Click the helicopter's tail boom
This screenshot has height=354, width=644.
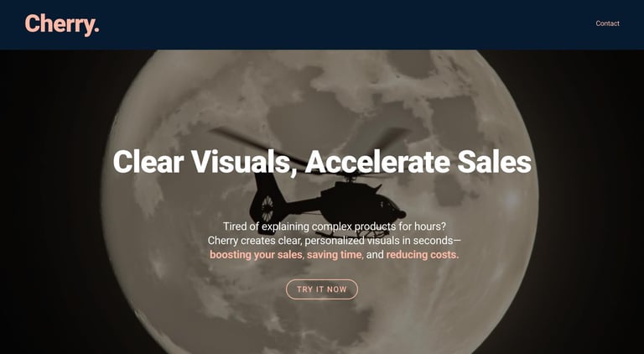tap(304, 206)
